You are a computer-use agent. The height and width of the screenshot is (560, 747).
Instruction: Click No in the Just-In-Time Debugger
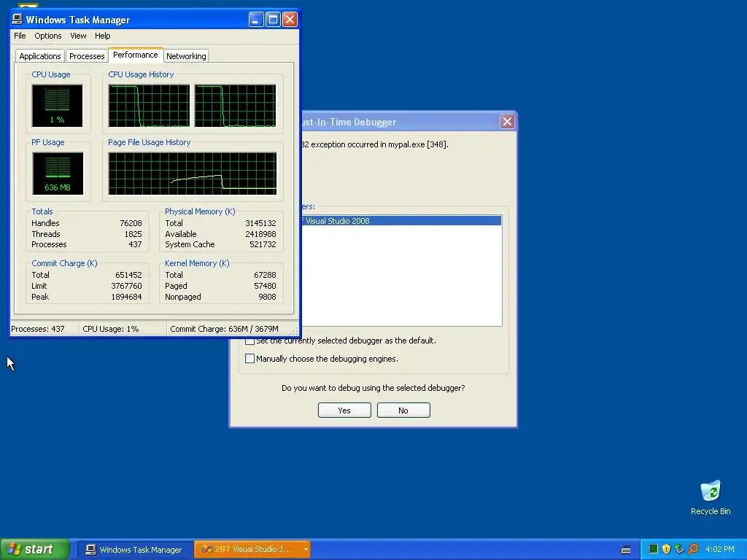(403, 411)
